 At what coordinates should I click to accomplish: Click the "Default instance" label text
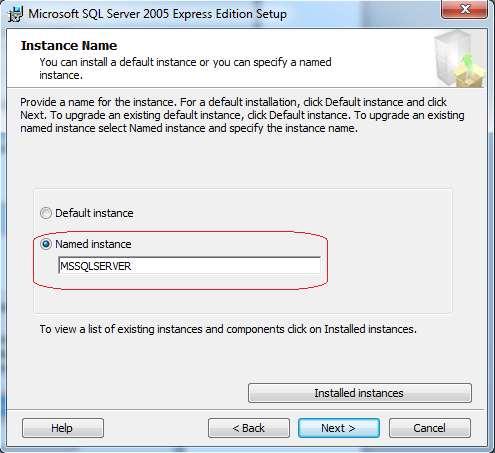94,213
